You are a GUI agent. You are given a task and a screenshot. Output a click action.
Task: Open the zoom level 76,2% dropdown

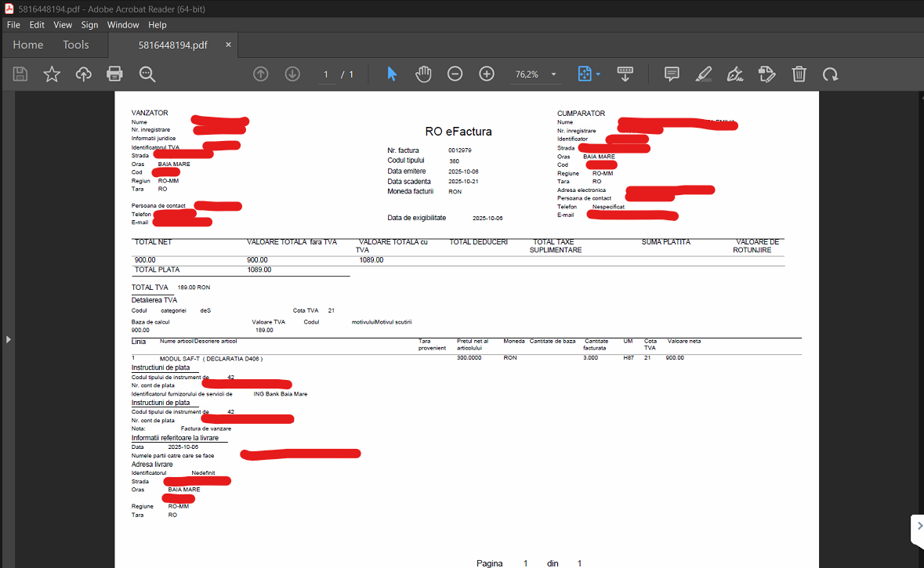click(x=554, y=74)
